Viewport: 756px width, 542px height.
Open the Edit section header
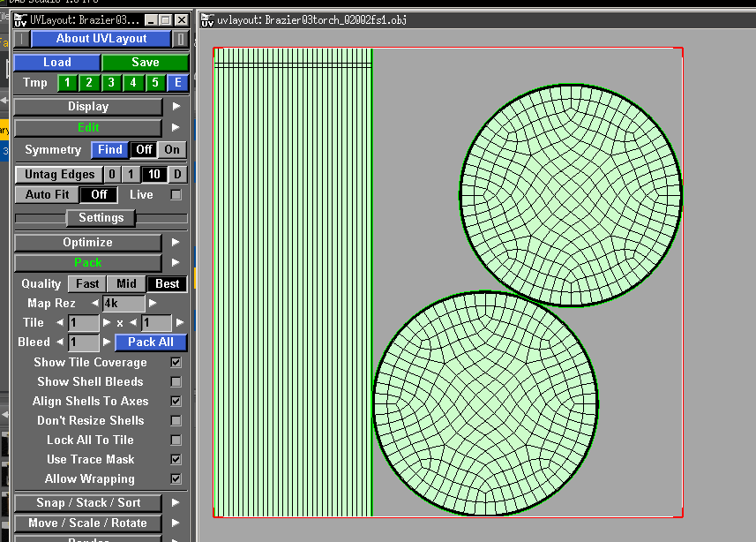click(88, 127)
